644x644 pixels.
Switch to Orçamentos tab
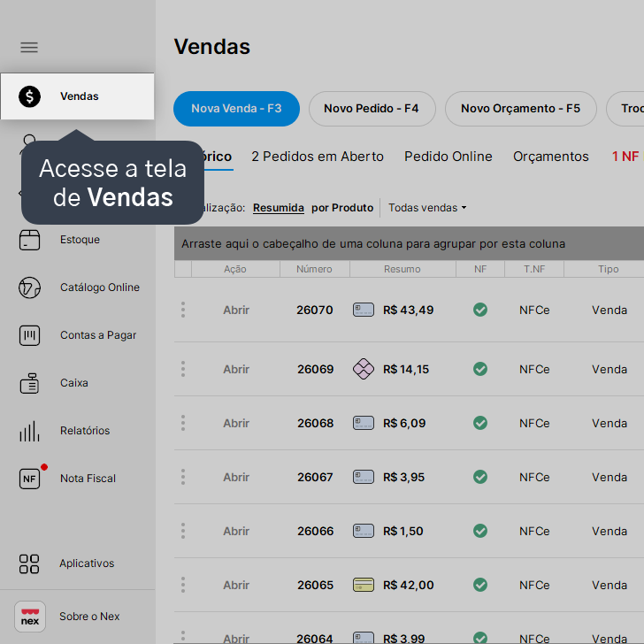click(551, 157)
